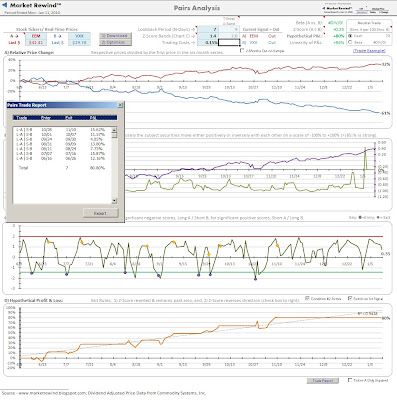The width and height of the screenshot is (397, 400).
Task: Click the -61% end label on price chart
Action: pyautogui.click(x=386, y=113)
